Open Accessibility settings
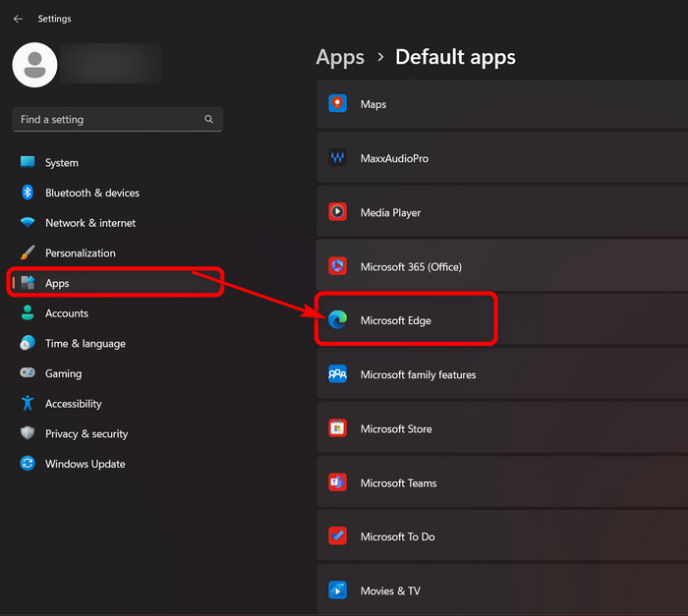Screen dimensions: 688x616 click(x=116, y=404)
